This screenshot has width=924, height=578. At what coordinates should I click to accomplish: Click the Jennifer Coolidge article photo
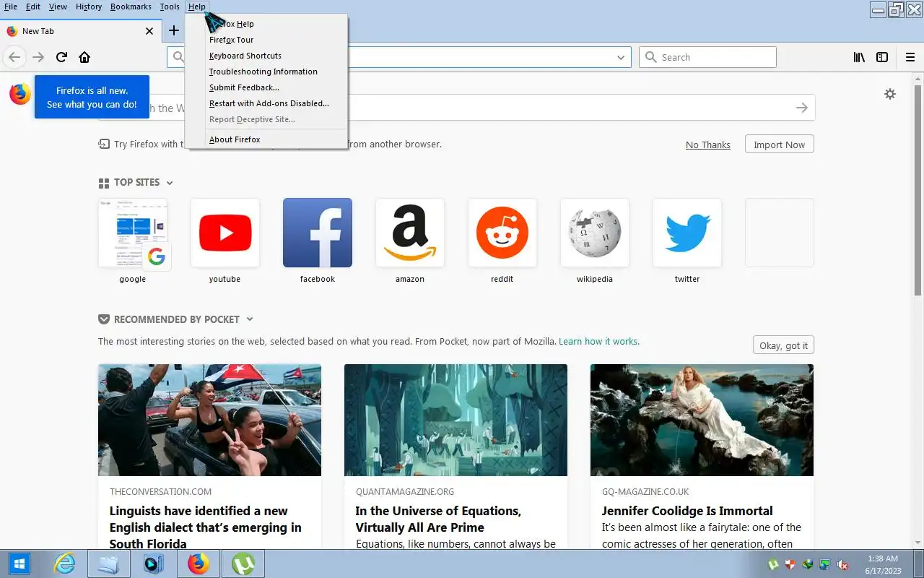702,420
